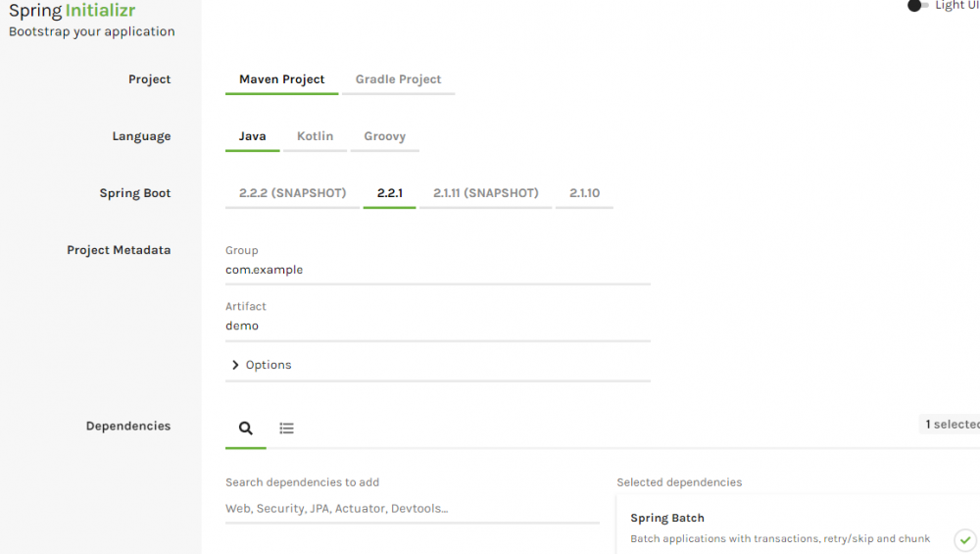The width and height of the screenshot is (980, 554).
Task: Click the 1 selected dependencies badge
Action: tap(951, 425)
